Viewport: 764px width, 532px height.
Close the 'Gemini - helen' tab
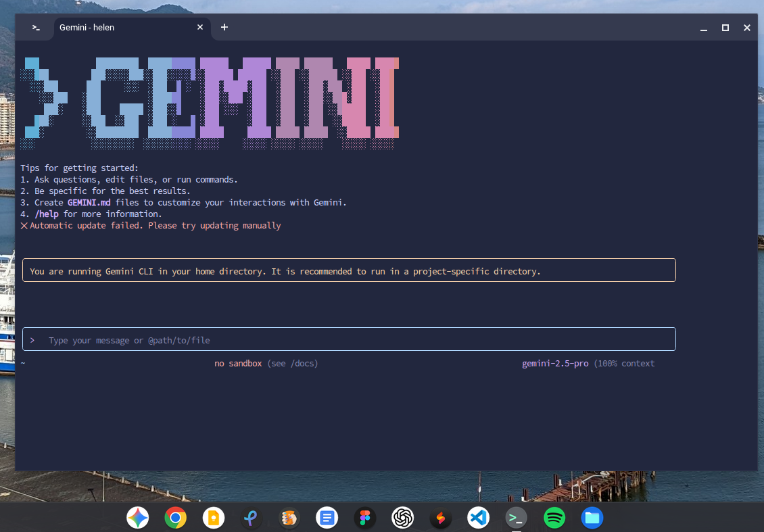[x=200, y=28]
